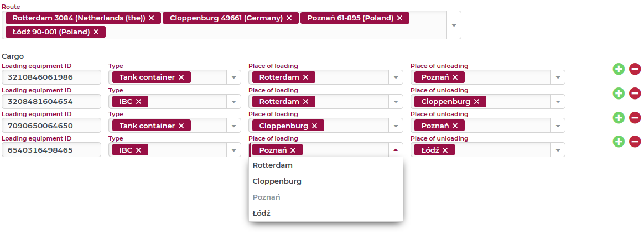Focus the Loading equipment ID field 6540316498465
This screenshot has height=234, width=644.
click(51, 150)
